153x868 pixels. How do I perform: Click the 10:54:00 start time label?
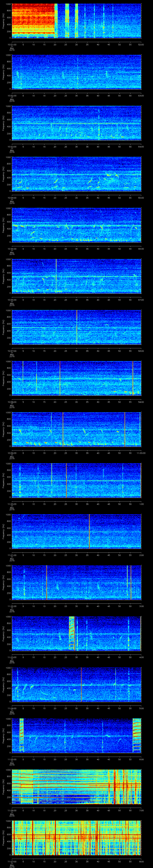coord(12,197)
